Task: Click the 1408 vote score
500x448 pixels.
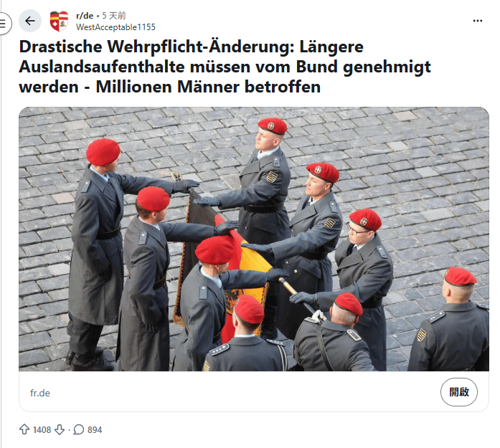Action: pyautogui.click(x=42, y=430)
